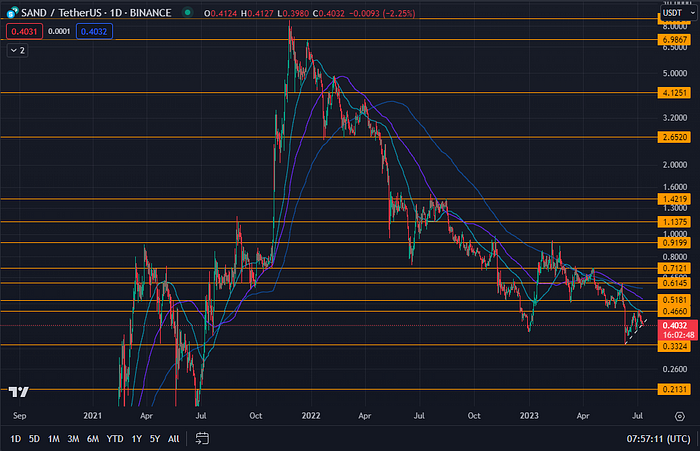This screenshot has width=700, height=451.
Task: Click the 0.0001 spread value
Action: 59,31
